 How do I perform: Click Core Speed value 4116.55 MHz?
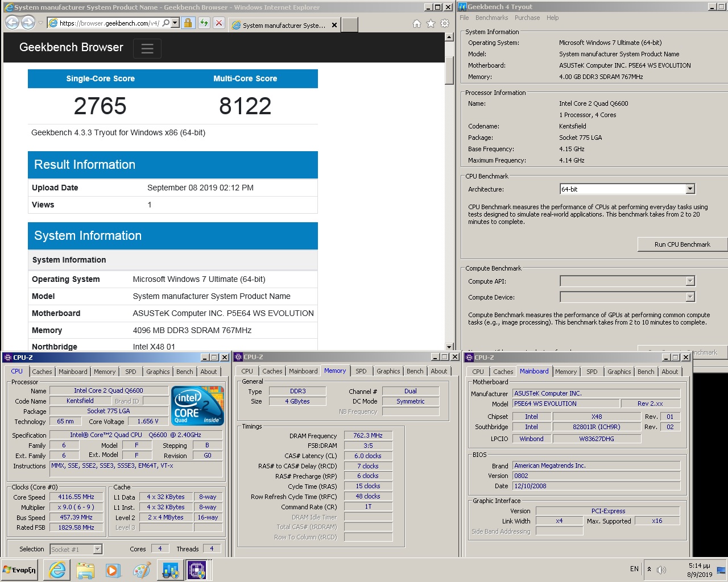pyautogui.click(x=76, y=497)
